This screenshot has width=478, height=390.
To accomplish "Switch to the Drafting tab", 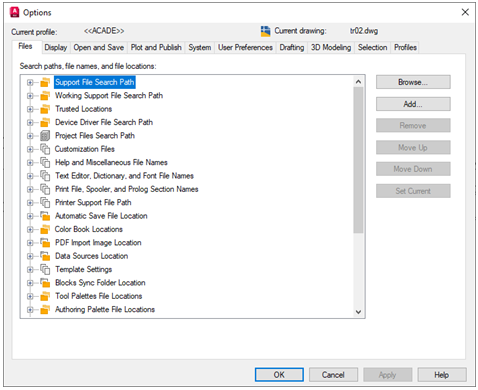I will coord(292,47).
